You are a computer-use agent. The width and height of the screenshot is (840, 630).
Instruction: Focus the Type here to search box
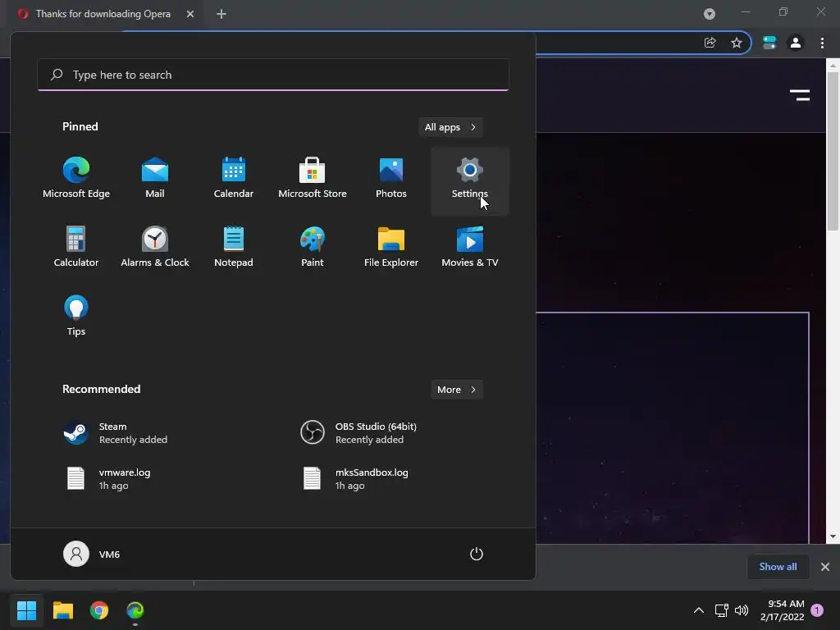pyautogui.click(x=273, y=75)
